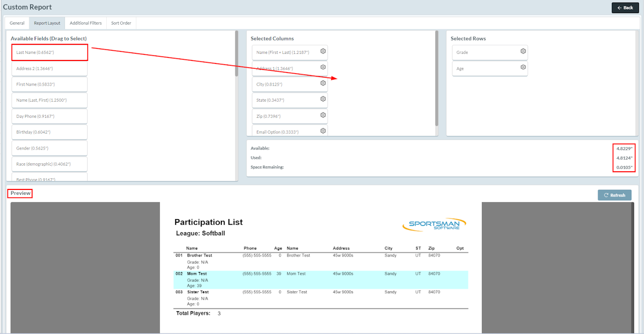Open settings gear for State column
Image resolution: width=644 pixels, height=334 pixels.
323,99
